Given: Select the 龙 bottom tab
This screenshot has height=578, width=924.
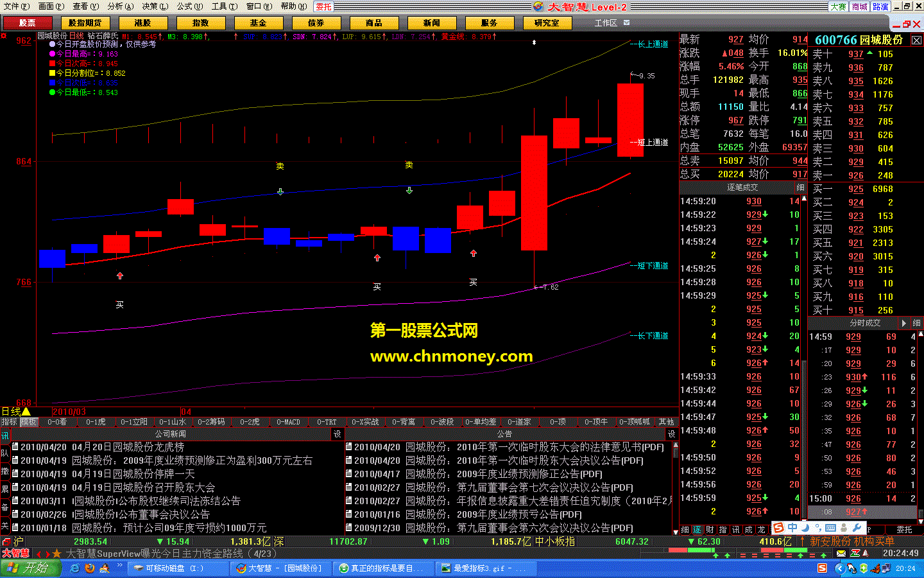Looking at the screenshot, I should 762,530.
